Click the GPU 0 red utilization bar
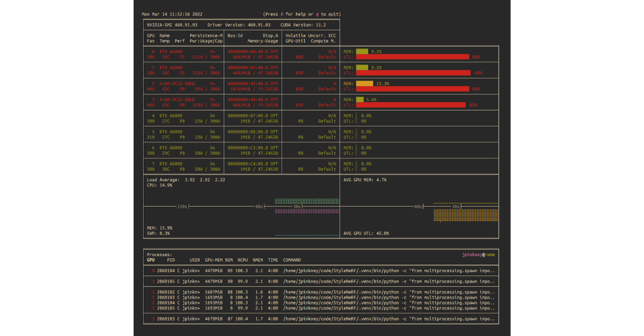The height and width of the screenshot is (336, 644). coord(412,57)
